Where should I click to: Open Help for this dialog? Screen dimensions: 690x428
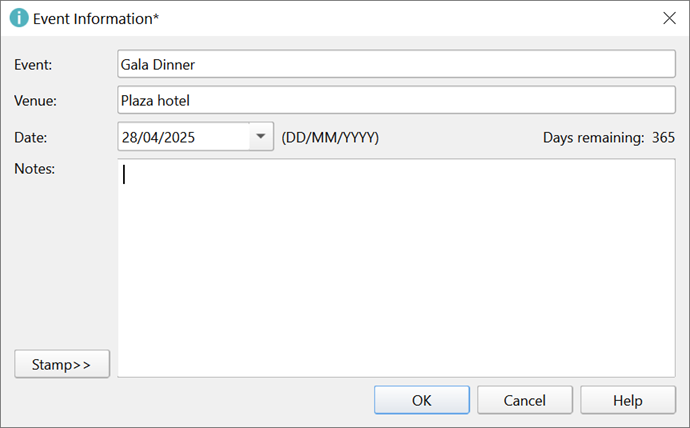click(627, 400)
